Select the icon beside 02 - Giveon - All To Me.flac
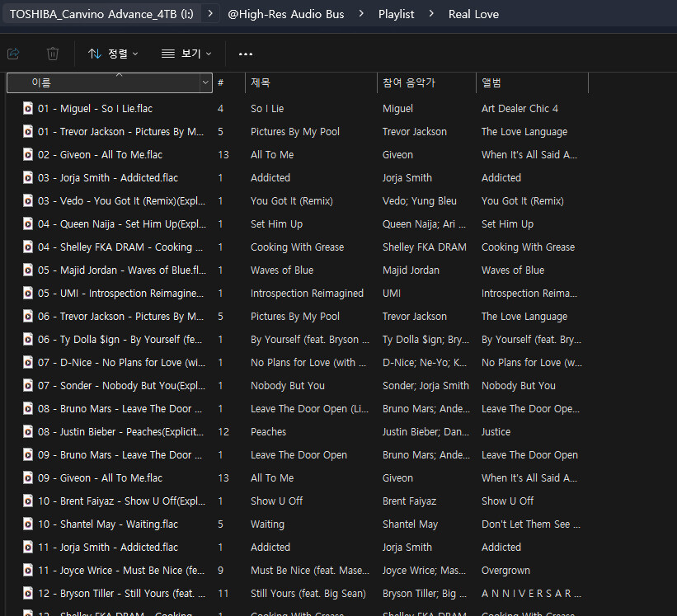The height and width of the screenshot is (616, 677). [x=28, y=154]
